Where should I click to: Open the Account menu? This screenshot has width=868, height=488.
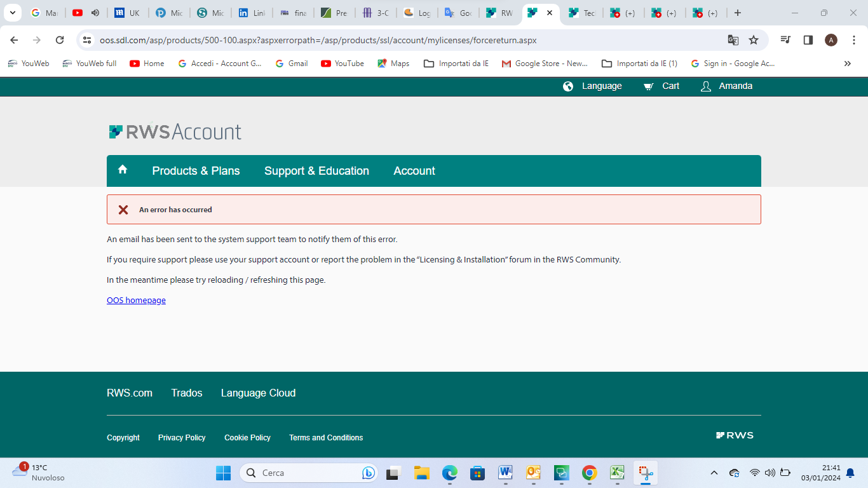tap(414, 171)
